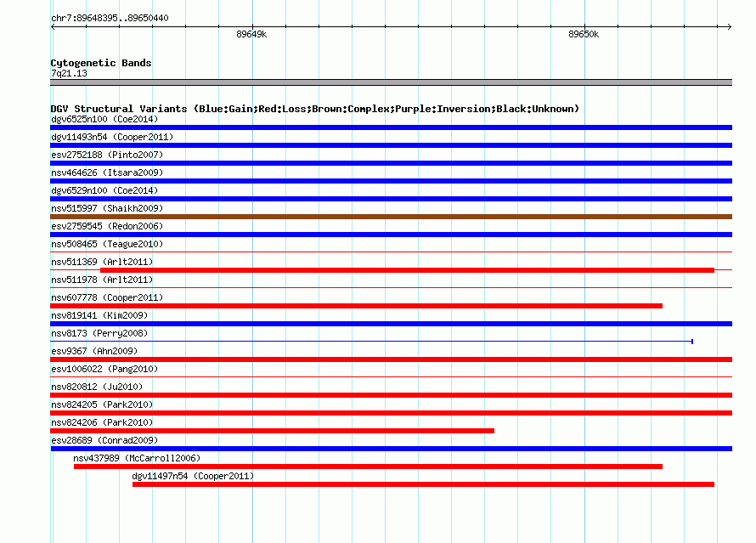Click the chr7:89648395..89650440 coordinates text
This screenshot has height=543, width=756.
110,19
